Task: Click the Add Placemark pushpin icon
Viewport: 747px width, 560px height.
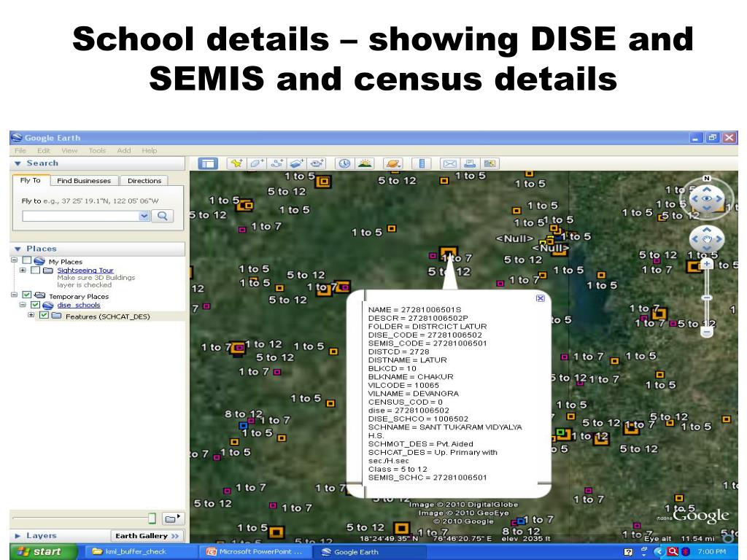Action: 236,164
